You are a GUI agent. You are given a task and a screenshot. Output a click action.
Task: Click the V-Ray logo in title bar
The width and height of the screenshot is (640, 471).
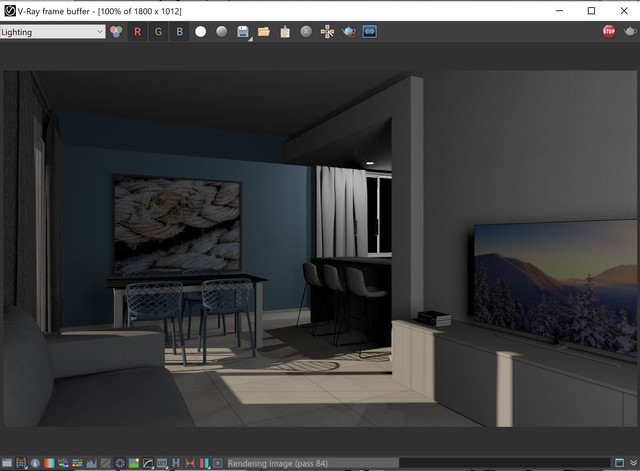[x=10, y=11]
